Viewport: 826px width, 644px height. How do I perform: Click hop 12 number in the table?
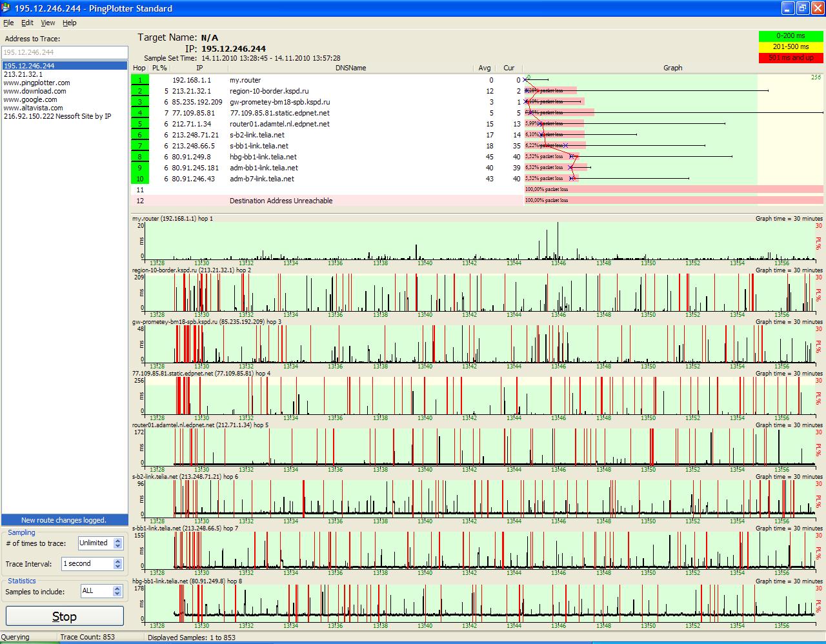140,201
